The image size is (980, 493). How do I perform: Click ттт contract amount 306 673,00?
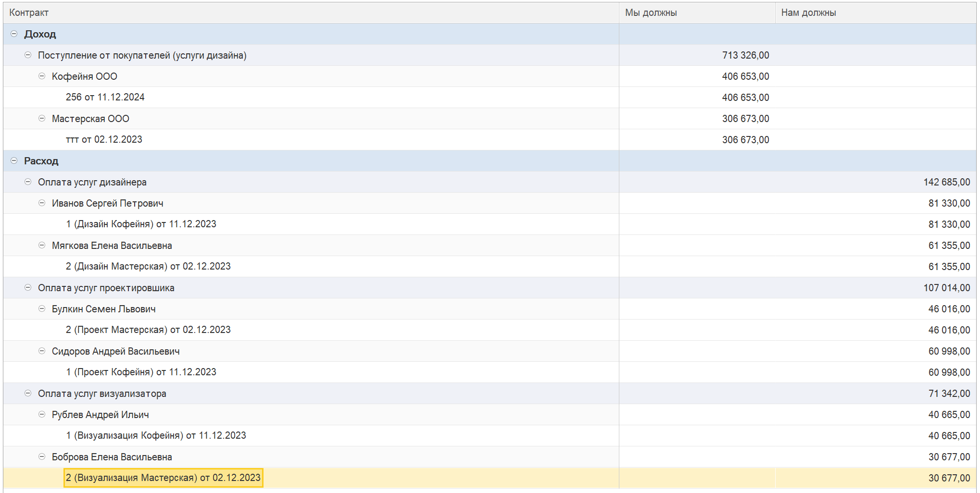click(x=745, y=140)
